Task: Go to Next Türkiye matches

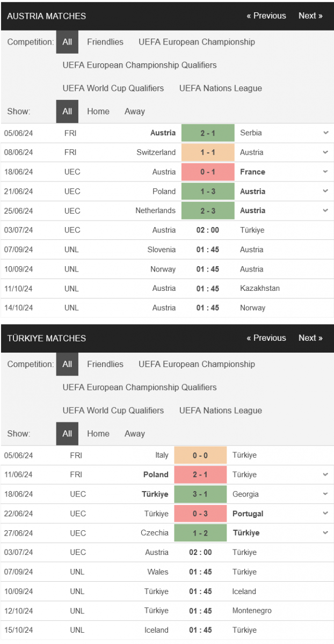Action: 310,338
